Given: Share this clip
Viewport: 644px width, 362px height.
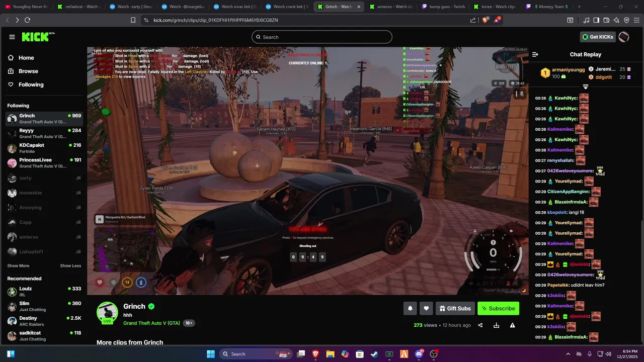Looking at the screenshot, I should [480, 325].
